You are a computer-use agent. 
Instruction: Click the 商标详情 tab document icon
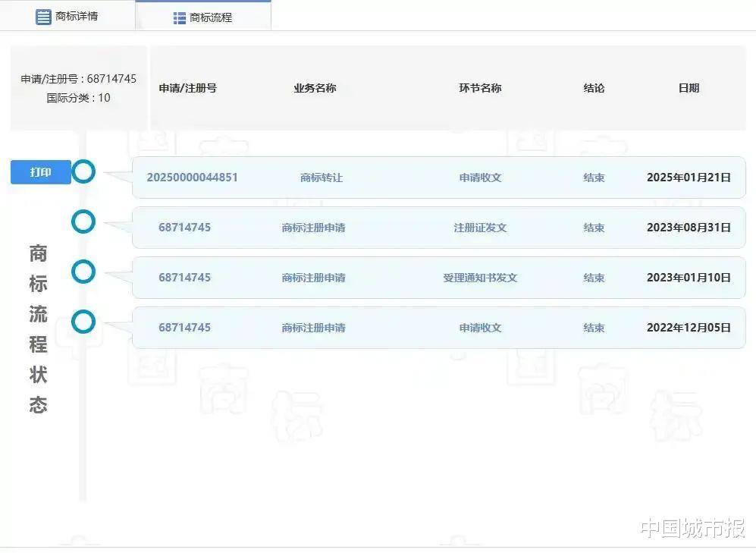coord(43,17)
